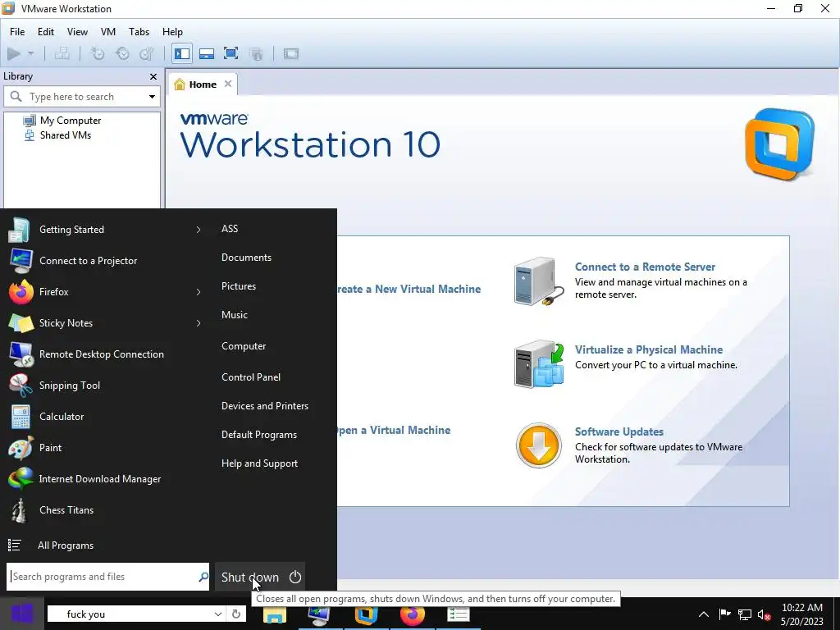Open Pictures from Start menu
Image resolution: width=840 pixels, height=630 pixels.
(x=239, y=286)
